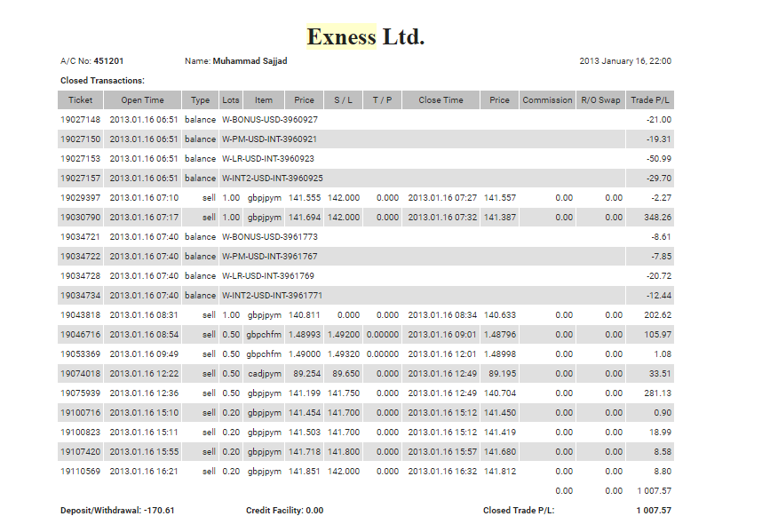Click the cadjpym item cell
Screen dimensions: 770x532
(x=264, y=374)
